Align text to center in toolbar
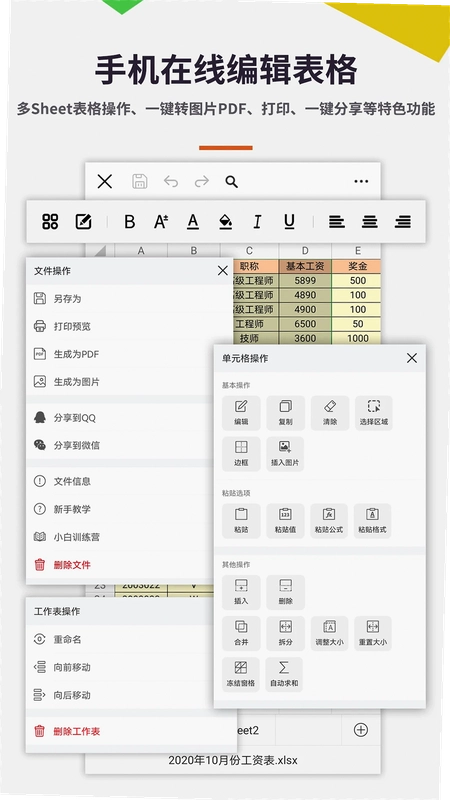The height and width of the screenshot is (800, 450). coord(370,222)
